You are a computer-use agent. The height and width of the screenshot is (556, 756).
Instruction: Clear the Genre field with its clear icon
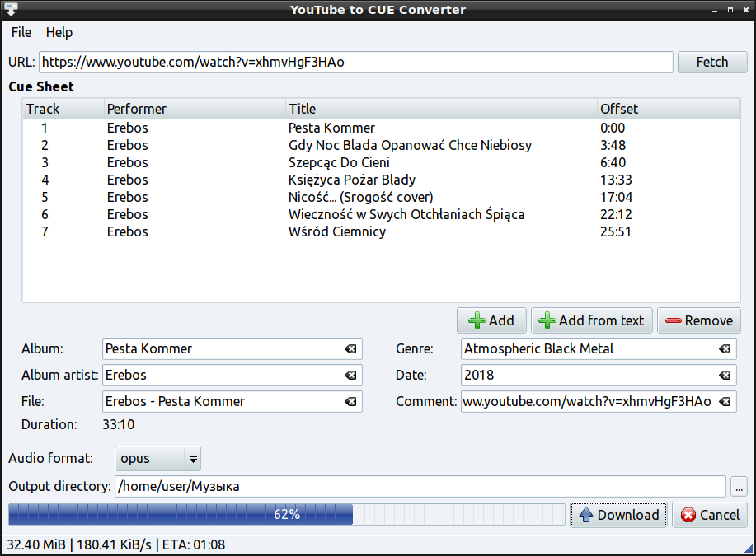coord(725,348)
